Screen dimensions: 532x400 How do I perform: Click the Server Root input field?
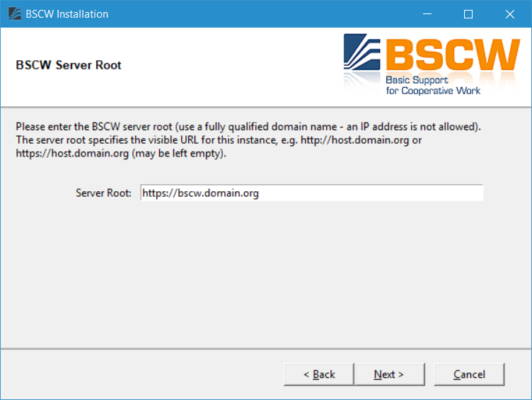coord(312,193)
